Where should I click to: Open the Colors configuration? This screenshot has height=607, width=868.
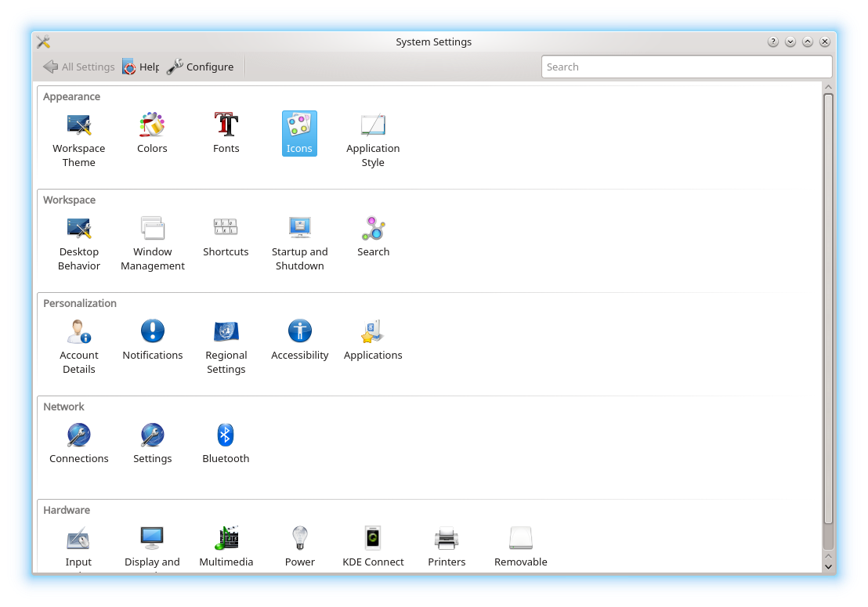tap(152, 133)
